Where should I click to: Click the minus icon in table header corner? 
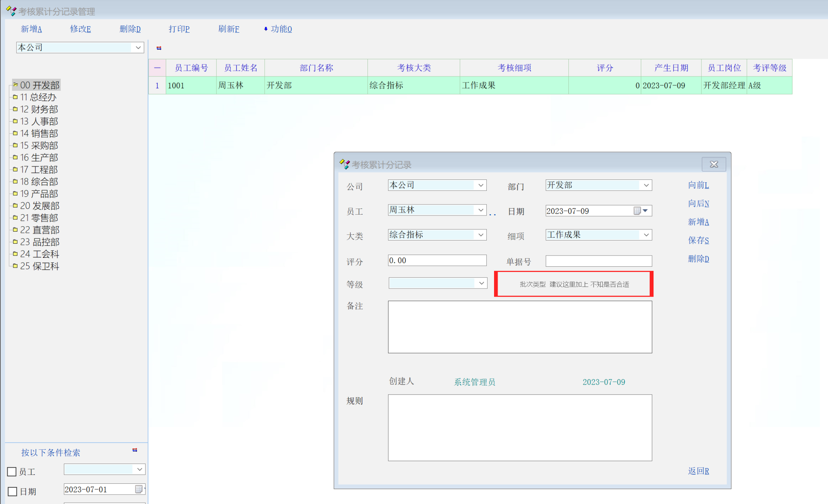tap(157, 68)
